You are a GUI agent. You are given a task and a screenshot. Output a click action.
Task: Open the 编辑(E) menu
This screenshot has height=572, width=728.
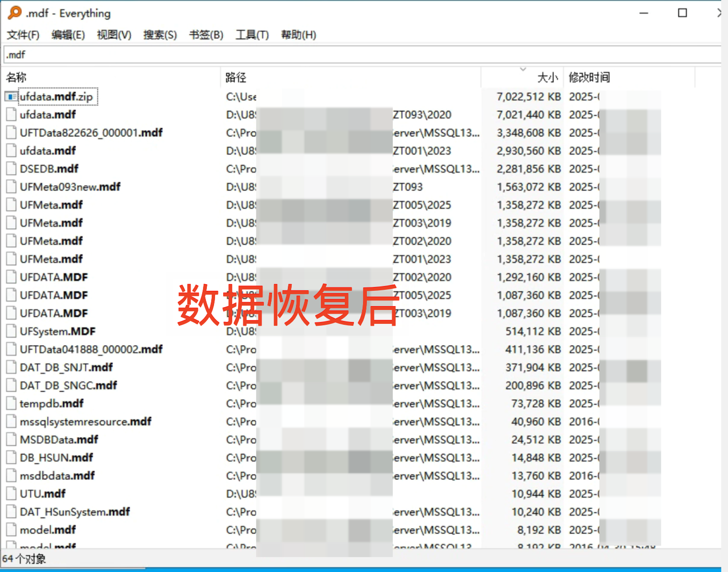click(x=68, y=35)
